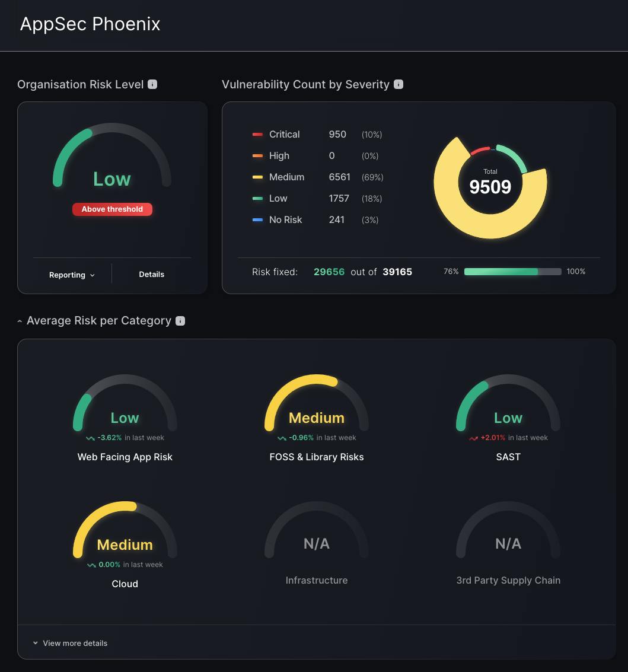Select the No Risk legend color marker
Viewport: 628px width, 672px height.
tap(257, 219)
